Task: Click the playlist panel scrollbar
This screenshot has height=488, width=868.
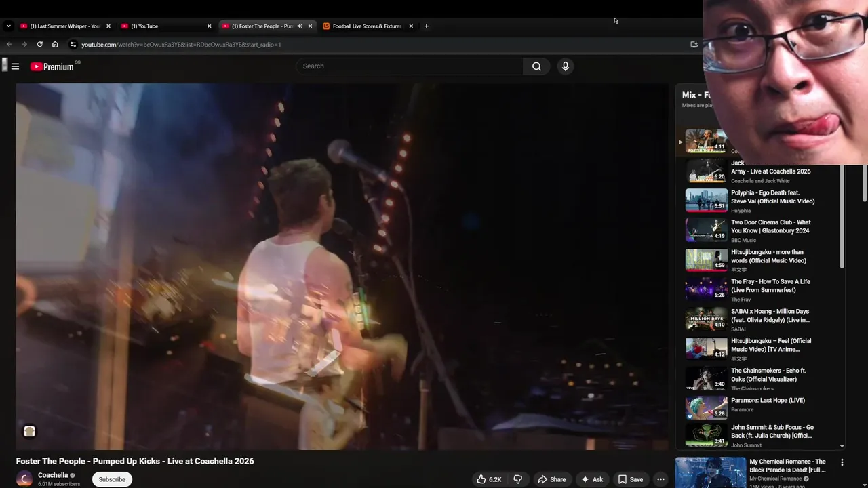Action: tap(842, 216)
